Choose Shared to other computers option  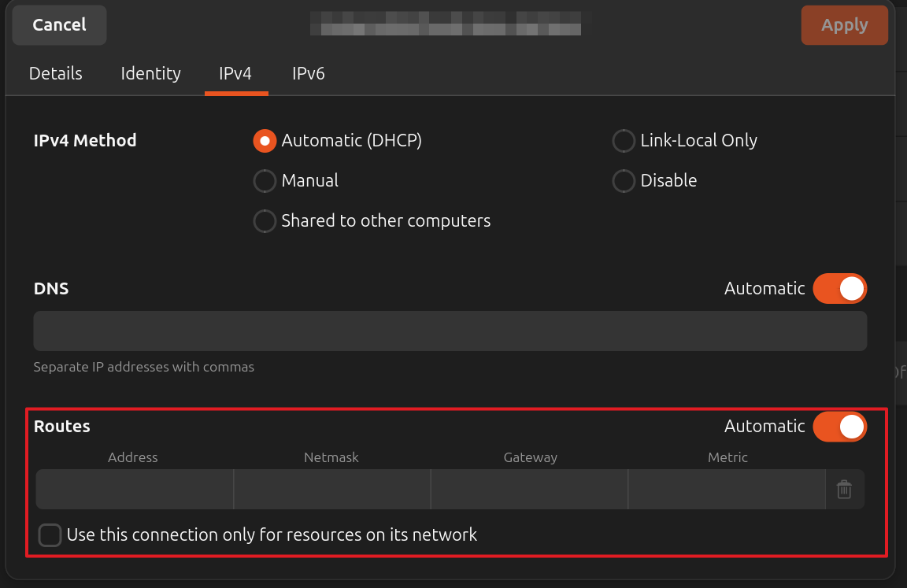[x=265, y=221]
